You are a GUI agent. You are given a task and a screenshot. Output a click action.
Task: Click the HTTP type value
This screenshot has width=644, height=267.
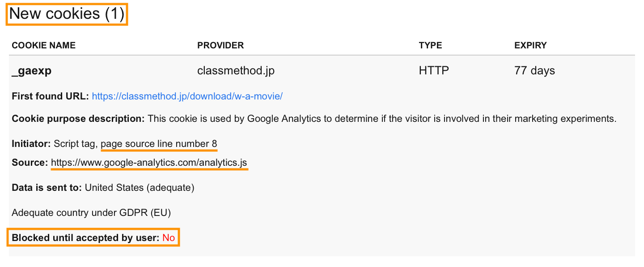pos(434,71)
